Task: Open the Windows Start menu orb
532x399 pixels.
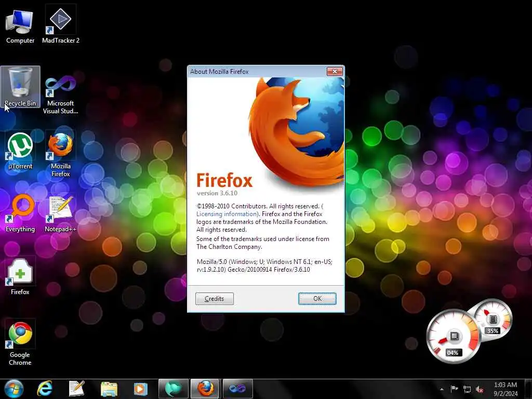Action: 14,389
